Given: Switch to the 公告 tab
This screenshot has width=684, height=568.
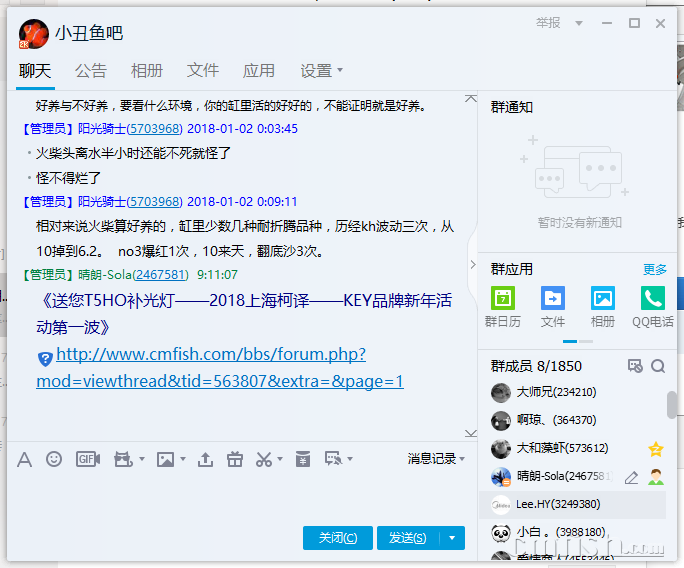Looking at the screenshot, I should coord(91,70).
